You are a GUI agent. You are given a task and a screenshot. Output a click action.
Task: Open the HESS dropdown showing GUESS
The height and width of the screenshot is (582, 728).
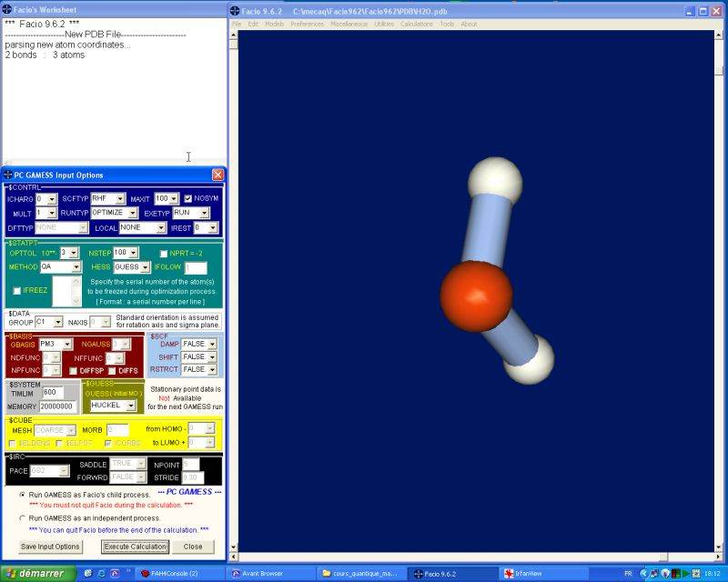[x=146, y=267]
